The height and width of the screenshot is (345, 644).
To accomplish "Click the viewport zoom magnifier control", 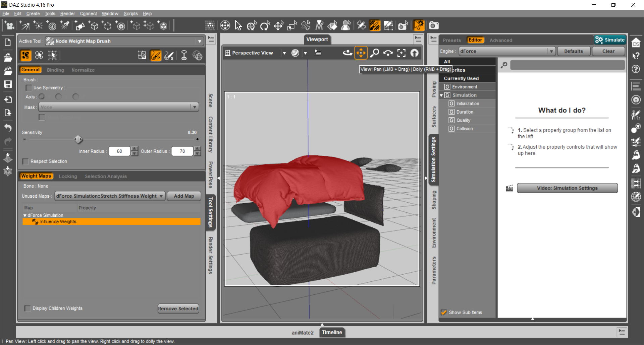I will pos(374,53).
